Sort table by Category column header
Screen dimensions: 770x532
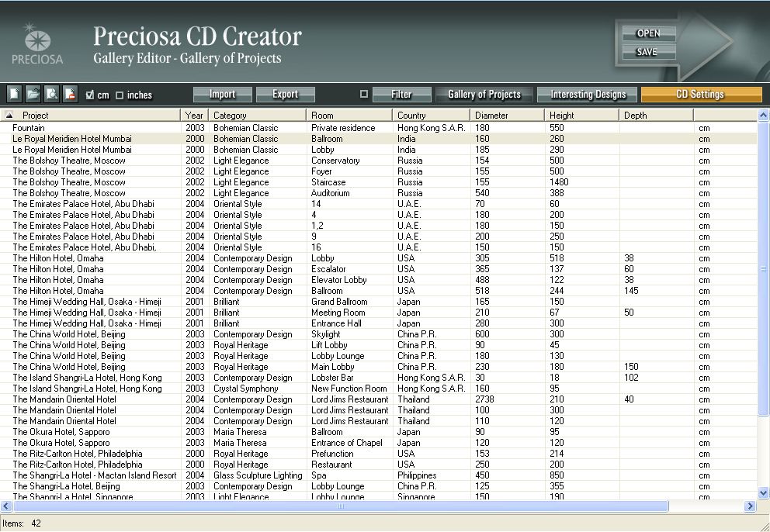tap(258, 116)
